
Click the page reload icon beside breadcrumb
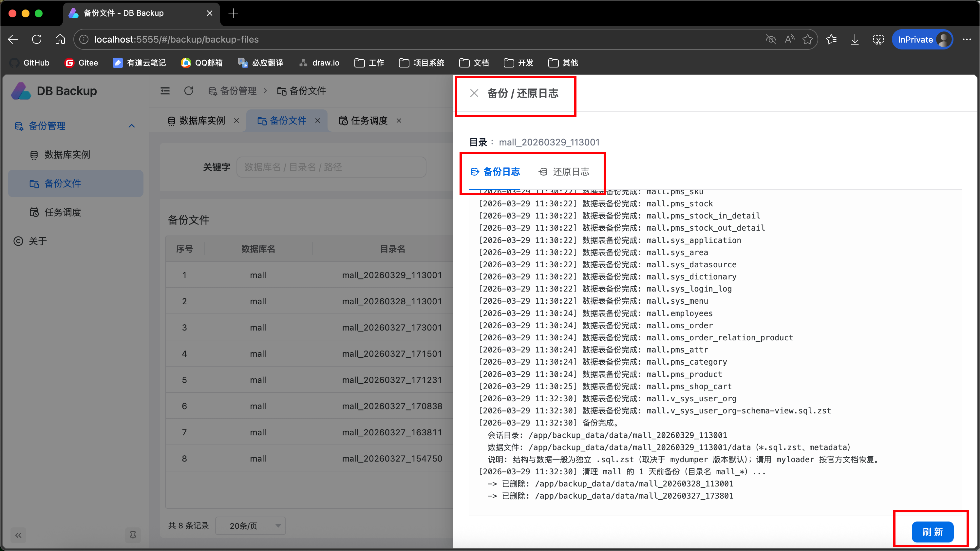click(x=189, y=90)
